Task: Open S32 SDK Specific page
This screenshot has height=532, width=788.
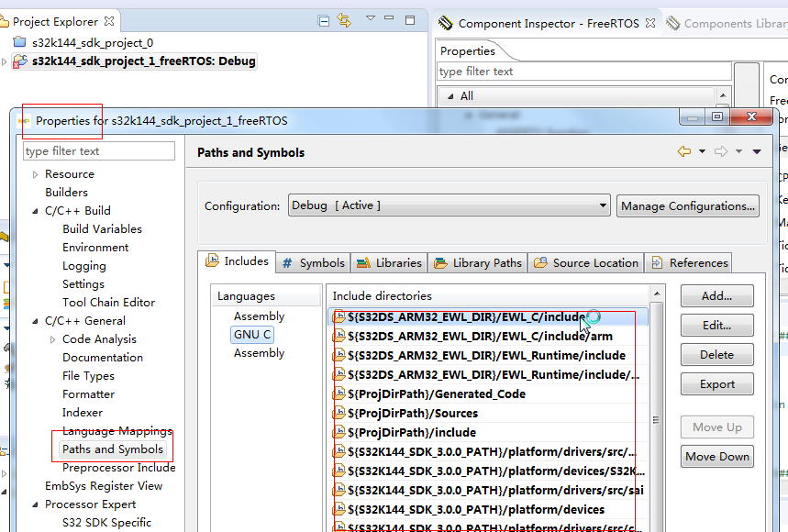Action: pos(106,523)
